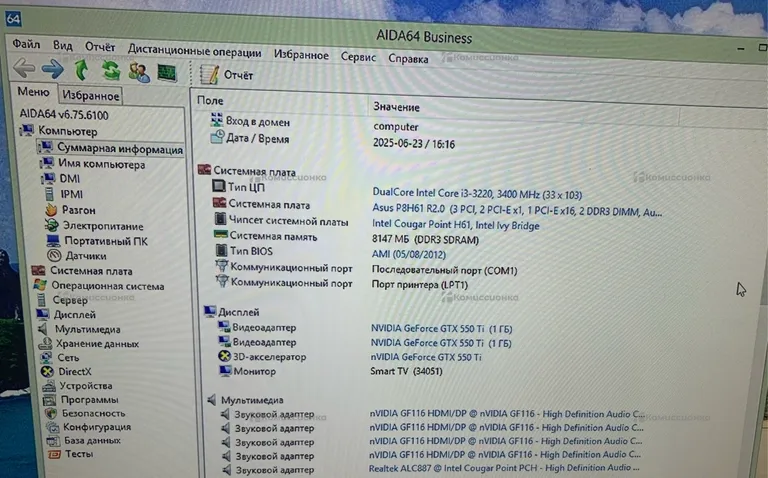This screenshot has width=768, height=478.
Task: Click the users management toolbar icon
Action: tap(139, 72)
